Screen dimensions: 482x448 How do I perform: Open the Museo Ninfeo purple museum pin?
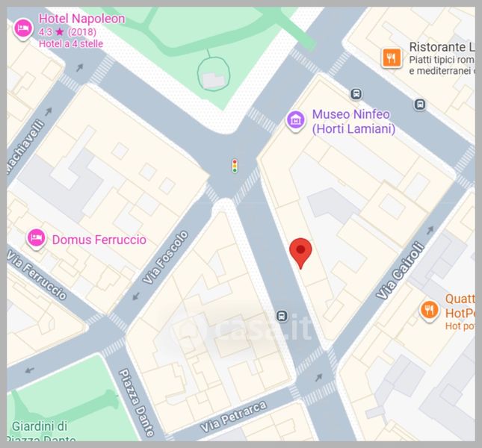click(295, 121)
